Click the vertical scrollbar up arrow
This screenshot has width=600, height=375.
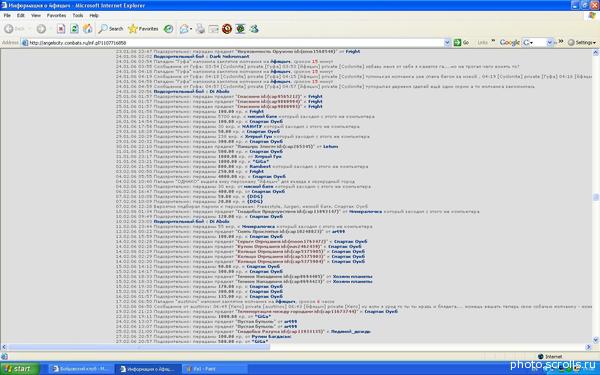[596, 53]
